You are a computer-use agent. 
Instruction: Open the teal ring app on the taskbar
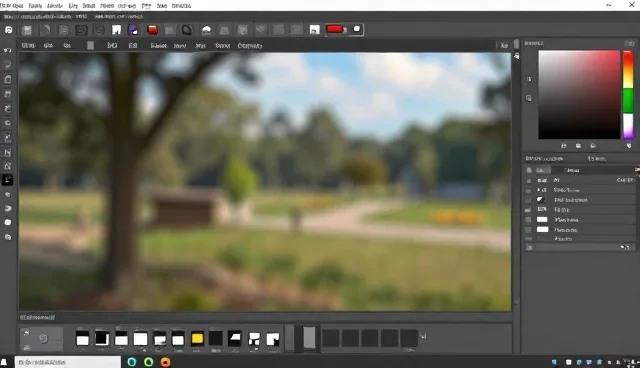coord(132,362)
